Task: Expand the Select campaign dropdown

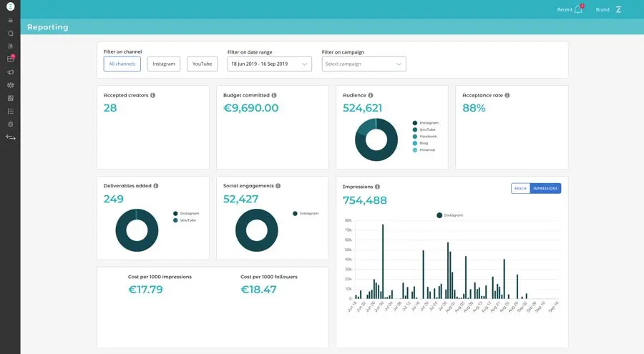Action: coord(364,64)
